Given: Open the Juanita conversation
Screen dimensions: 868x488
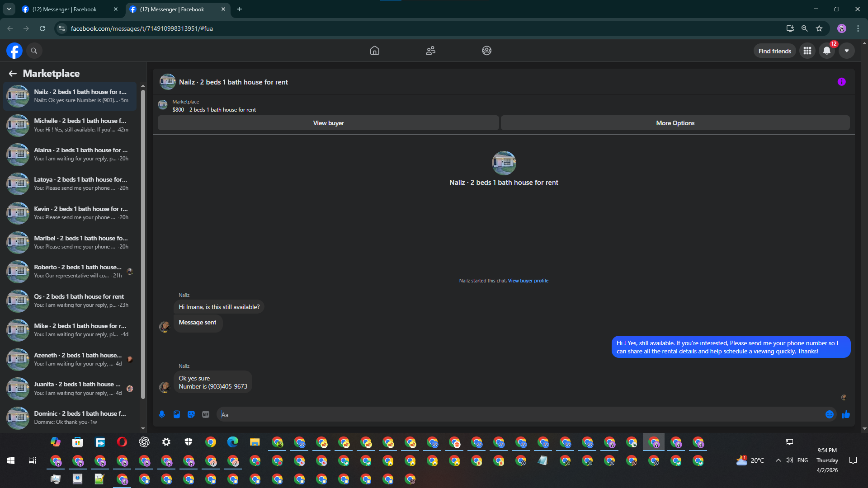Looking at the screenshot, I should (x=70, y=389).
